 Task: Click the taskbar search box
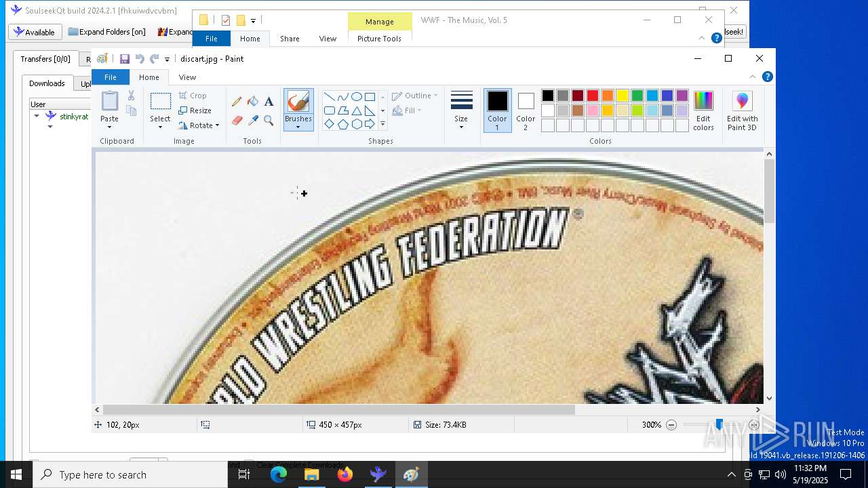(x=130, y=474)
